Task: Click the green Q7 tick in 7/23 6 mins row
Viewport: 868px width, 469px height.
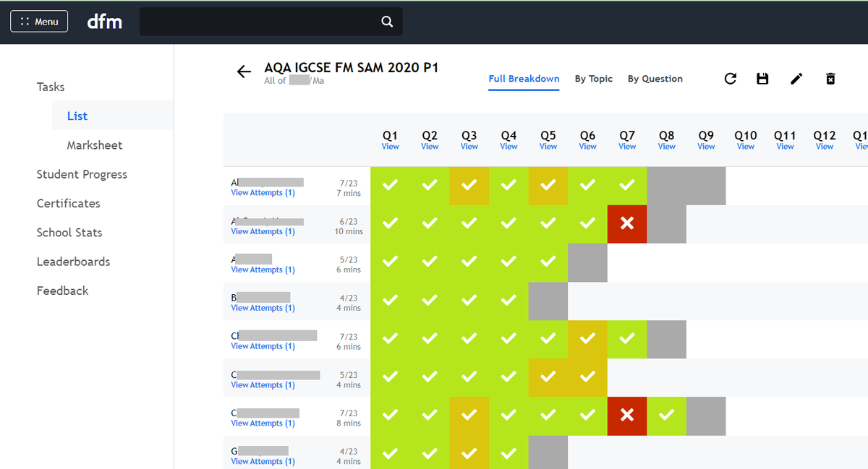Action: click(x=627, y=340)
